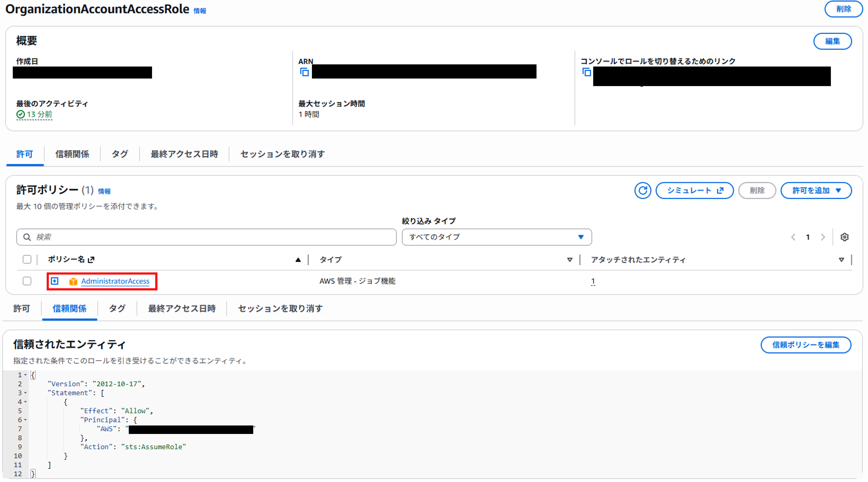
Task: Click the search magnifier icon
Action: pyautogui.click(x=27, y=237)
